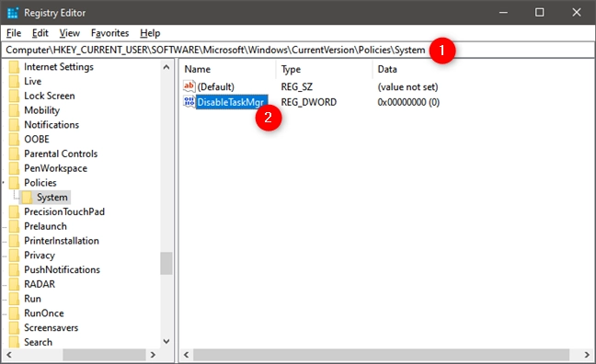Select the Privacy folder icon
The image size is (596, 364).
(x=14, y=255)
